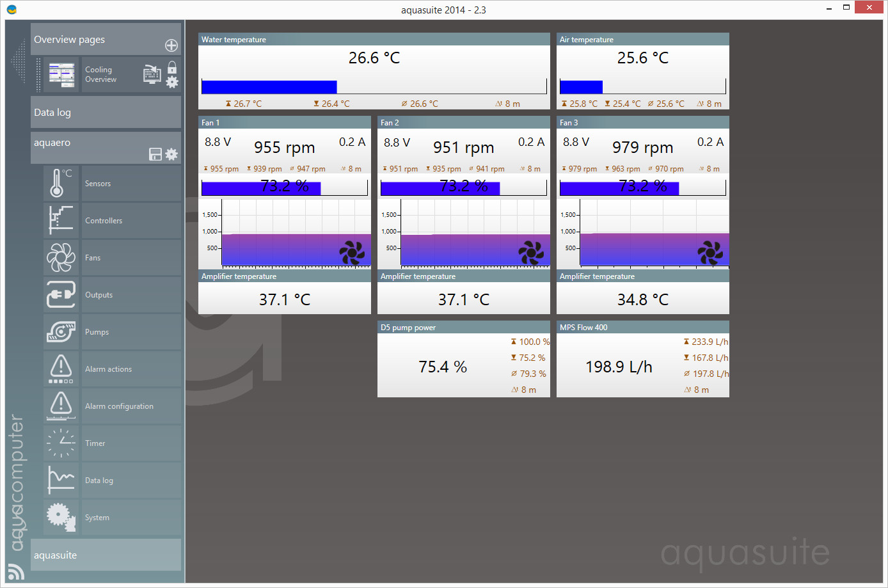Click the Water temperature progress bar

pos(374,86)
